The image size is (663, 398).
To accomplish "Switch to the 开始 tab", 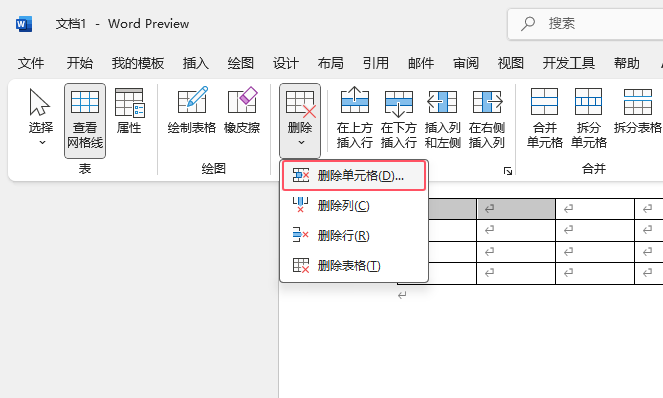I will (79, 63).
